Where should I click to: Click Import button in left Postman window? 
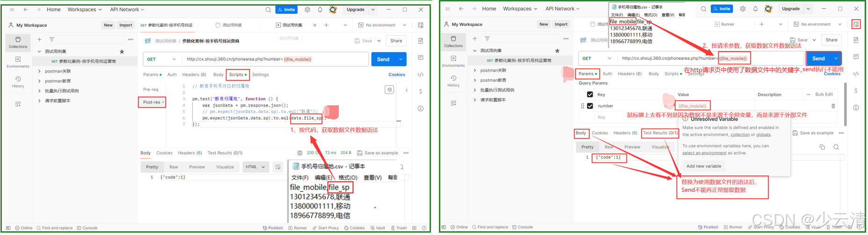125,25
